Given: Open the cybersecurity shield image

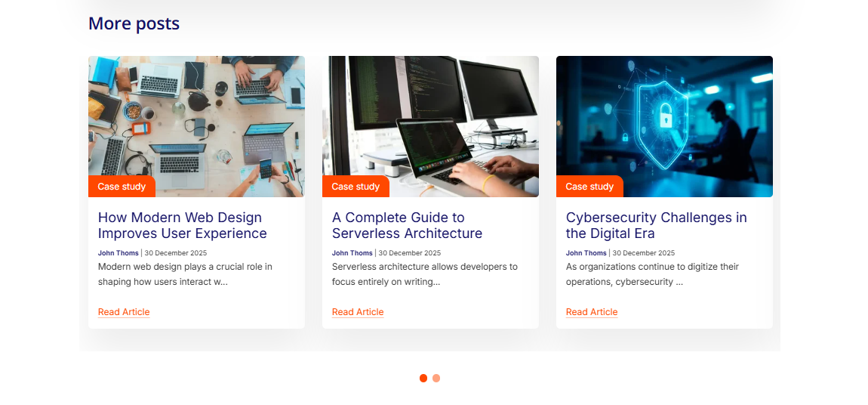Looking at the screenshot, I should click(664, 126).
